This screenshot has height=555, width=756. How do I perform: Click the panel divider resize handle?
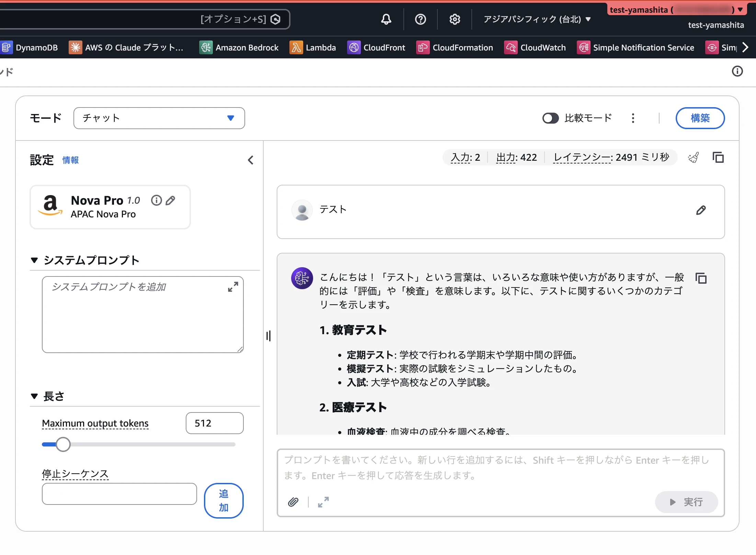[268, 336]
